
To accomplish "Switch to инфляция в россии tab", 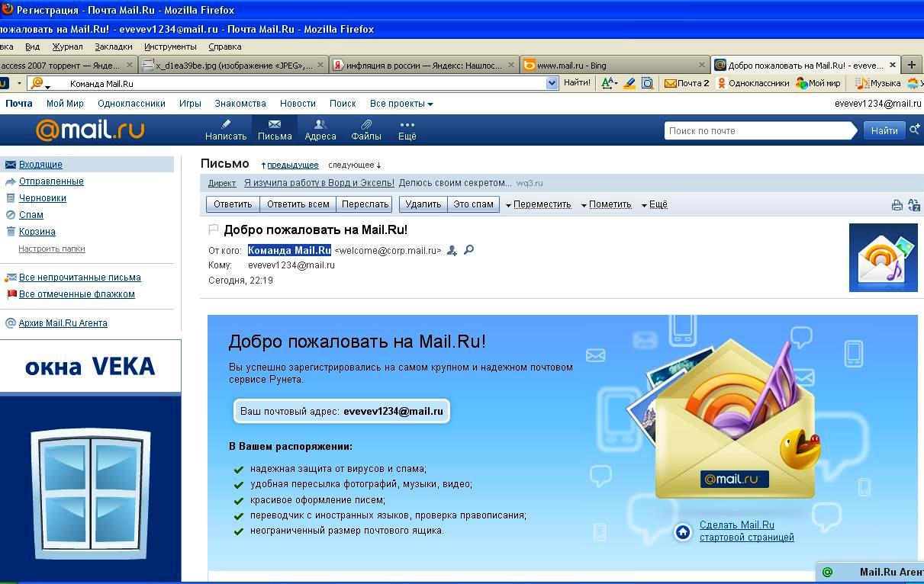I will tap(423, 65).
